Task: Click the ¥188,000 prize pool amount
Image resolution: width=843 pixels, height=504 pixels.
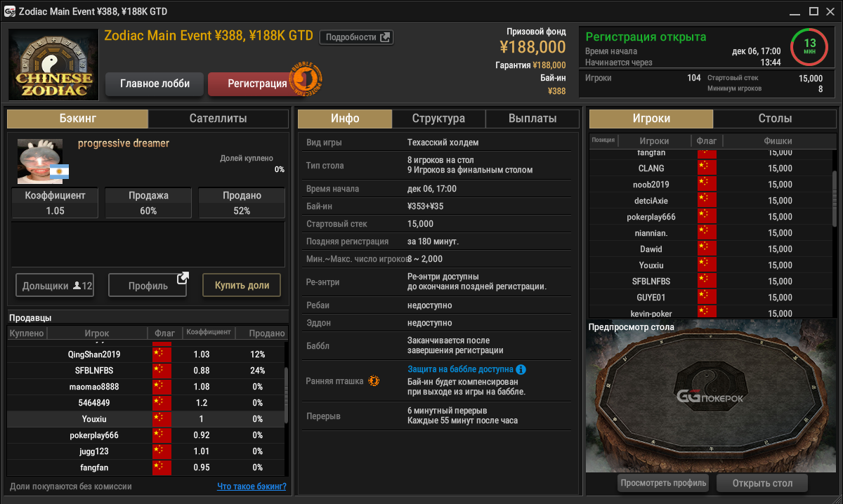Action: click(532, 47)
